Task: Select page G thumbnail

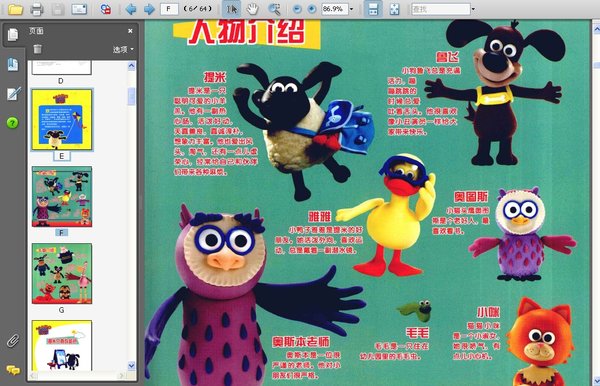Action: [62, 274]
